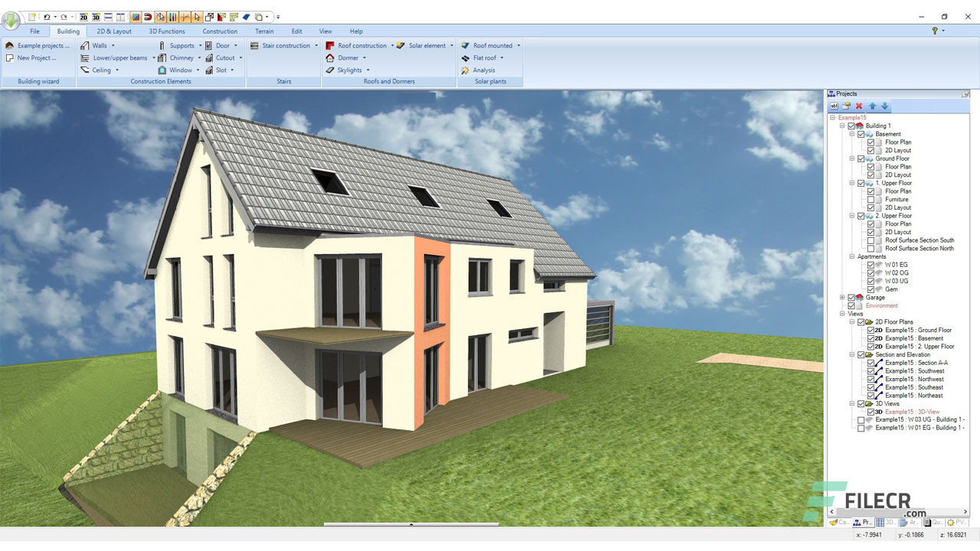Image resolution: width=980 pixels, height=551 pixels.
Task: Toggle the Garage checkbox
Action: coord(851,298)
